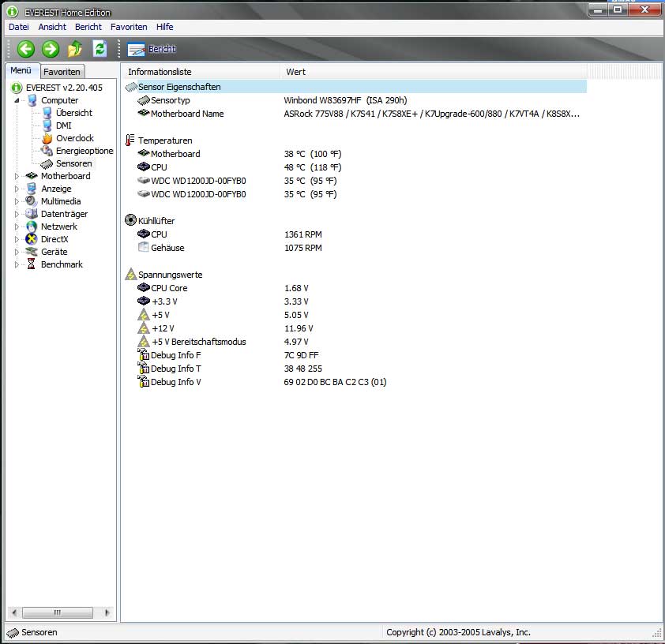
Task: Expand the Multimedia tree node
Action: [17, 201]
